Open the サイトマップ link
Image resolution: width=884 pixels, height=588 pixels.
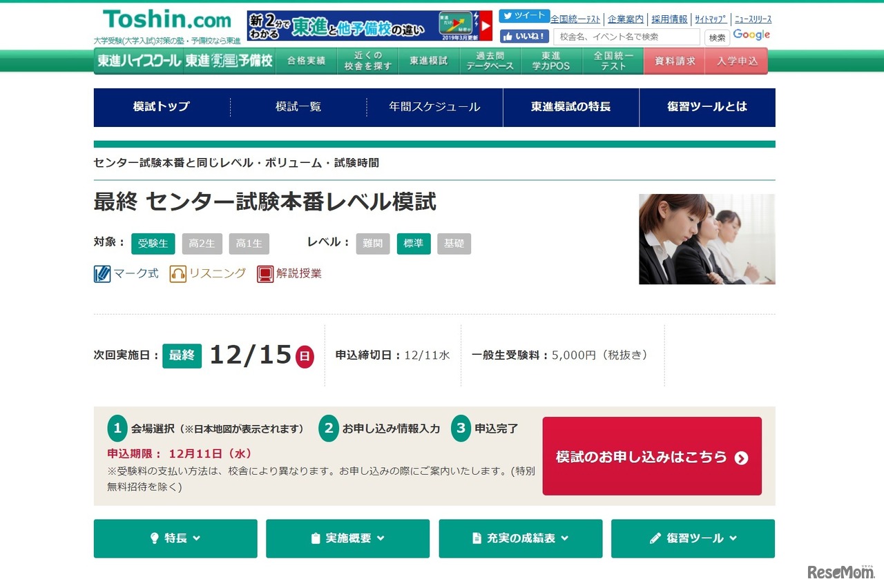711,19
